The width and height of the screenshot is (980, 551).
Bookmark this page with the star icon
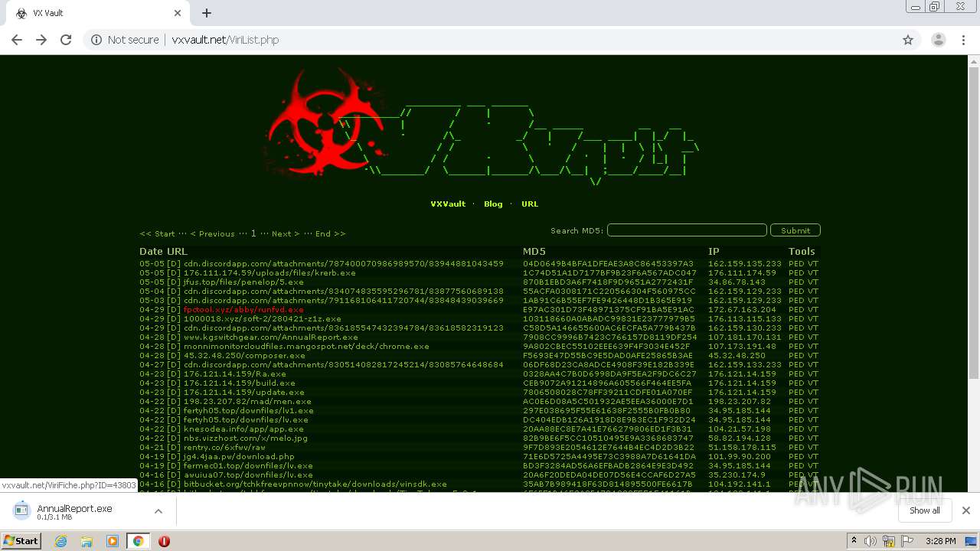click(x=908, y=40)
